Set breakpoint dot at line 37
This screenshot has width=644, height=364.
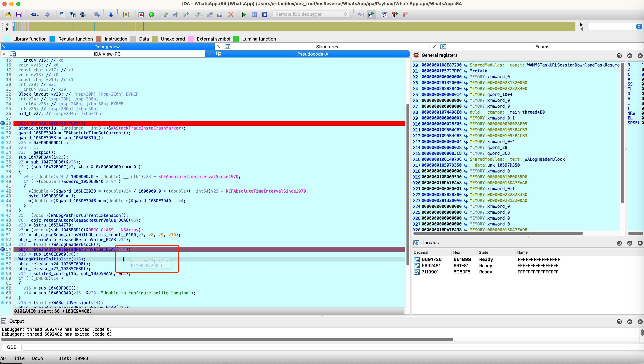[3, 167]
